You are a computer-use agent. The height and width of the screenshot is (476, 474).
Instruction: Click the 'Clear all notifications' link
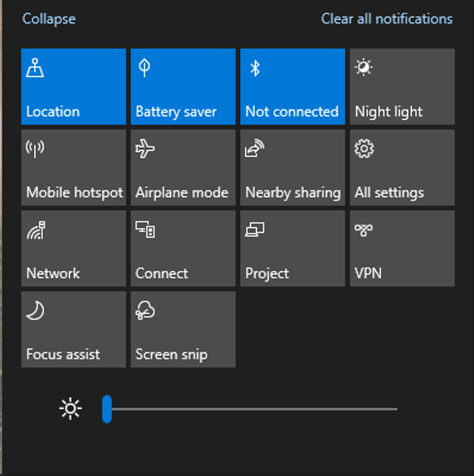387,19
